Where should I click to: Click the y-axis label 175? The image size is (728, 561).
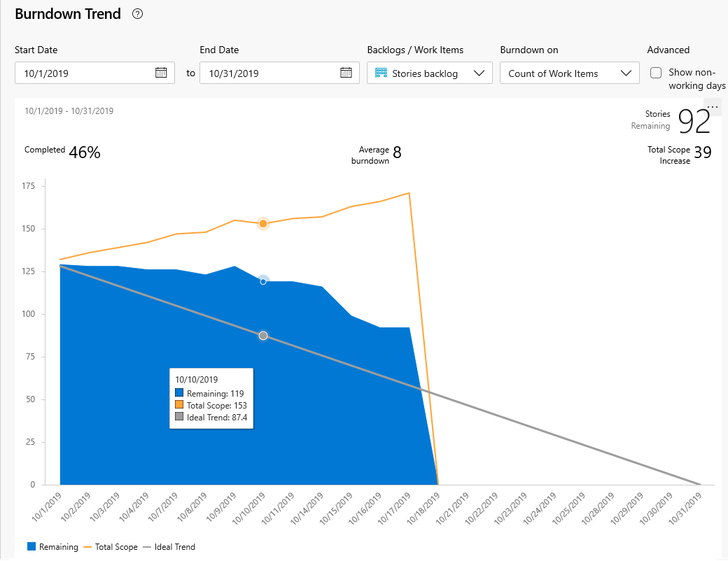pos(28,186)
